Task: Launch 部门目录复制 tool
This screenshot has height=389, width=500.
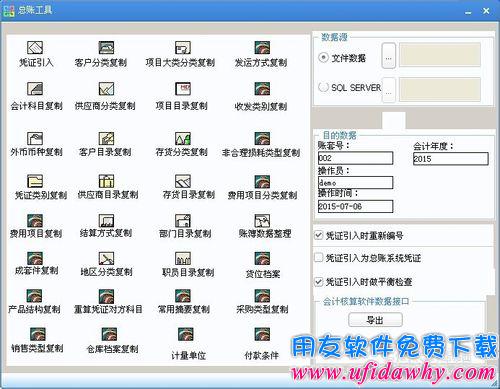Action: click(x=183, y=220)
